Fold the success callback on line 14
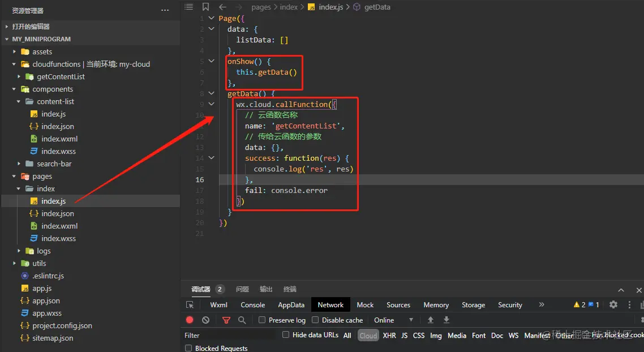The height and width of the screenshot is (352, 644). (x=212, y=158)
